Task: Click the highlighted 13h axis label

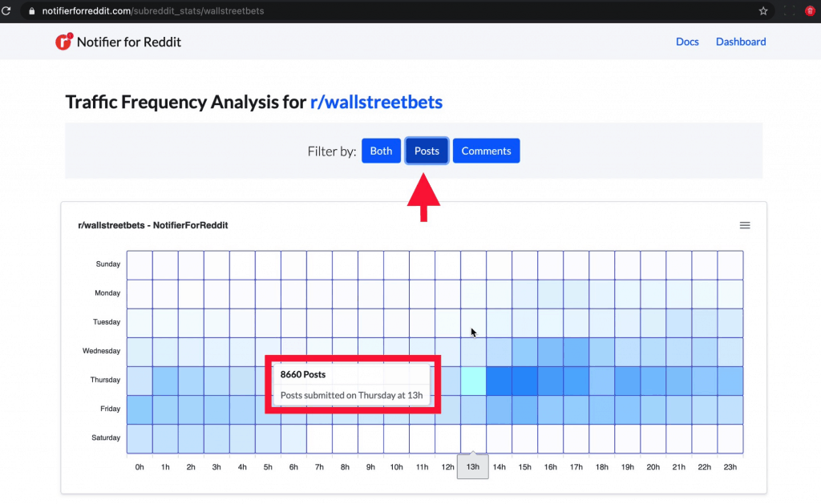Action: 473,466
